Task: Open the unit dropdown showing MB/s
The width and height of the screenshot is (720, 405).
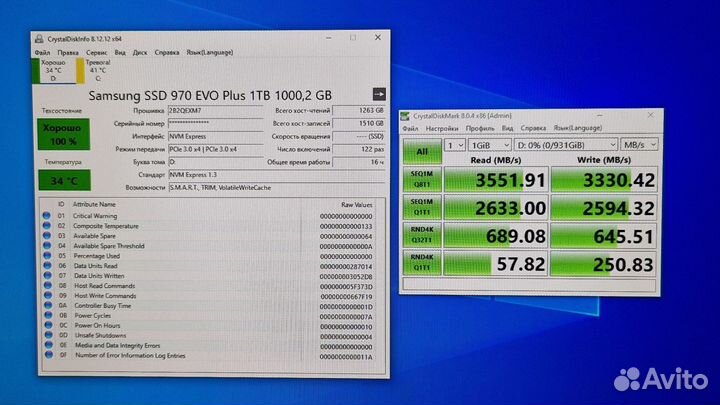Action: pyautogui.click(x=639, y=145)
